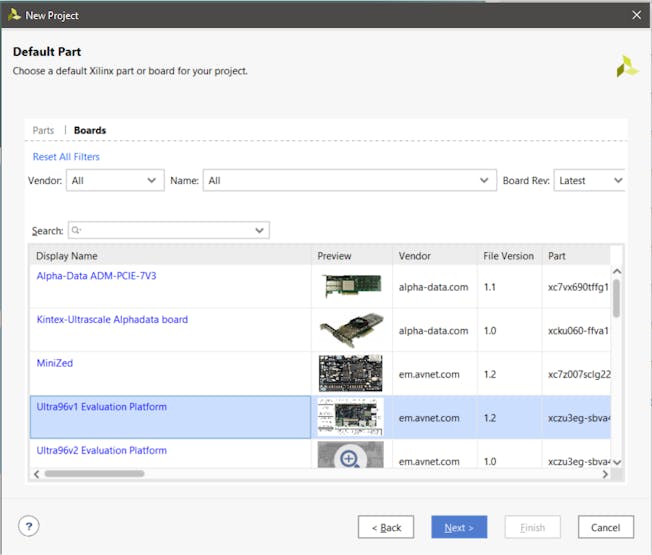This screenshot has width=652, height=555.
Task: Click file version 1.1 of the Alpha-Data row
Action: pos(489,287)
